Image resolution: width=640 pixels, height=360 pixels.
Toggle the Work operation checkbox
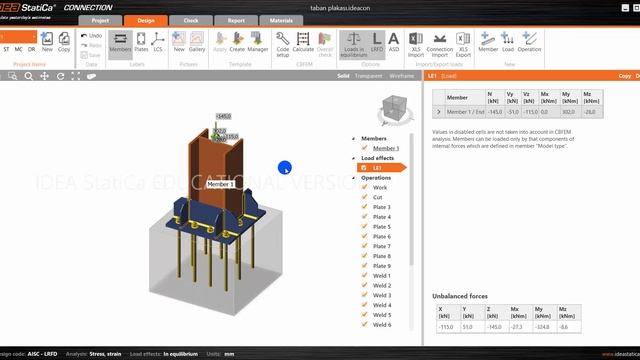pos(364,187)
